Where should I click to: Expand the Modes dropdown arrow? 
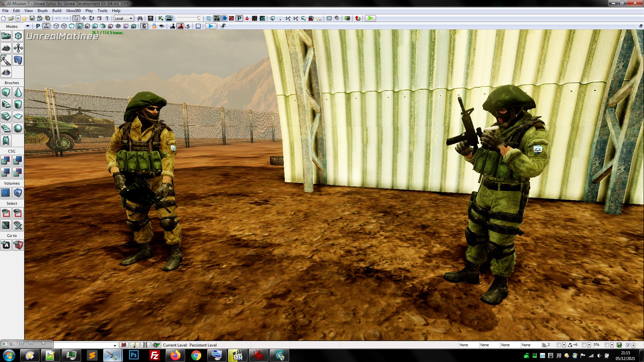[x=28, y=26]
